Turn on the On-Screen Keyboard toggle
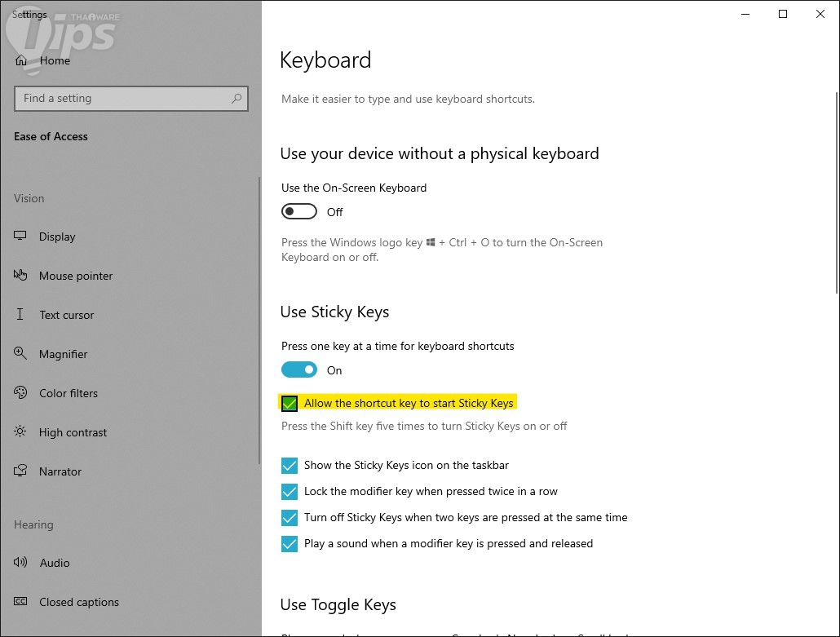This screenshot has width=840, height=637. point(299,212)
